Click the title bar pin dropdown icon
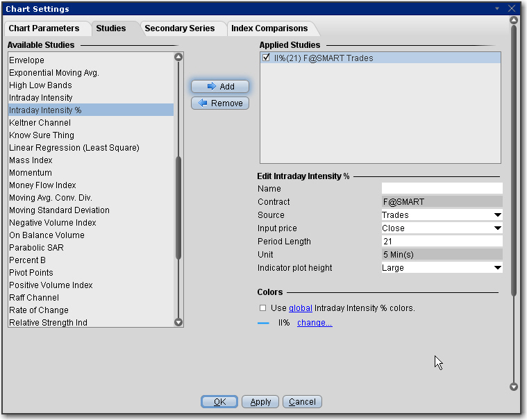This screenshot has width=527, height=420. tap(497, 9)
